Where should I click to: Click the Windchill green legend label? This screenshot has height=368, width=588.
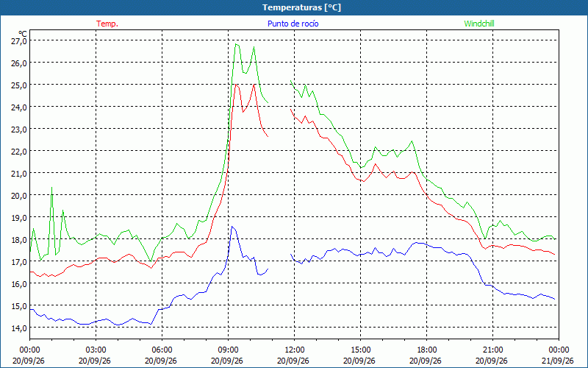[479, 24]
